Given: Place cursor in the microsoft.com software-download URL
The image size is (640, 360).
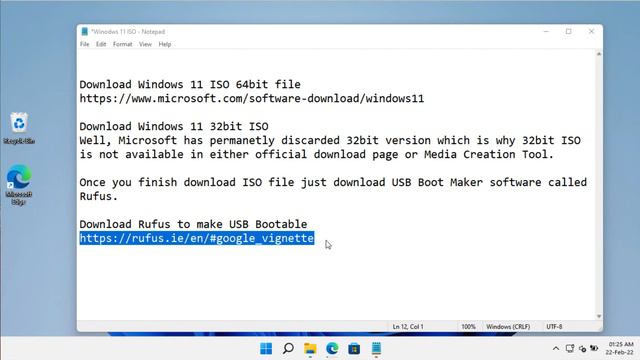Looking at the screenshot, I should [x=252, y=98].
